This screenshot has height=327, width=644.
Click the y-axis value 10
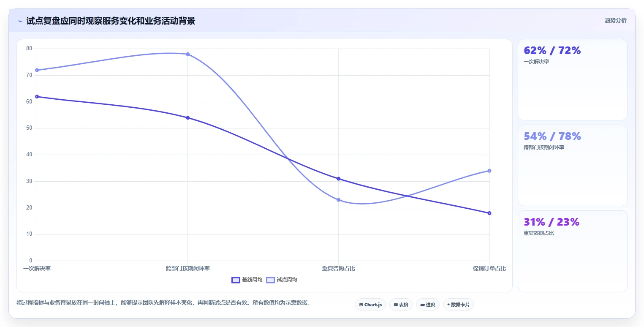point(29,234)
